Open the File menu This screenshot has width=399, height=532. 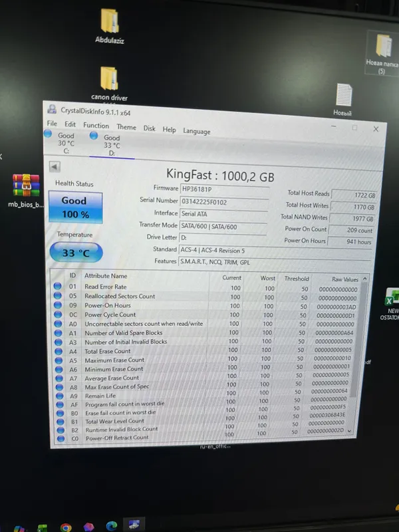pos(52,124)
